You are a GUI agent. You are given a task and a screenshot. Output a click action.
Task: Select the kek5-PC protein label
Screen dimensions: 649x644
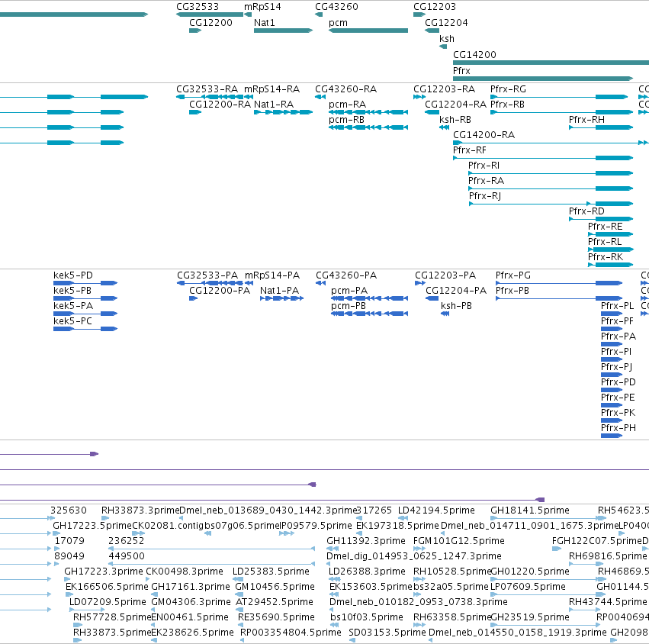pyautogui.click(x=72, y=321)
